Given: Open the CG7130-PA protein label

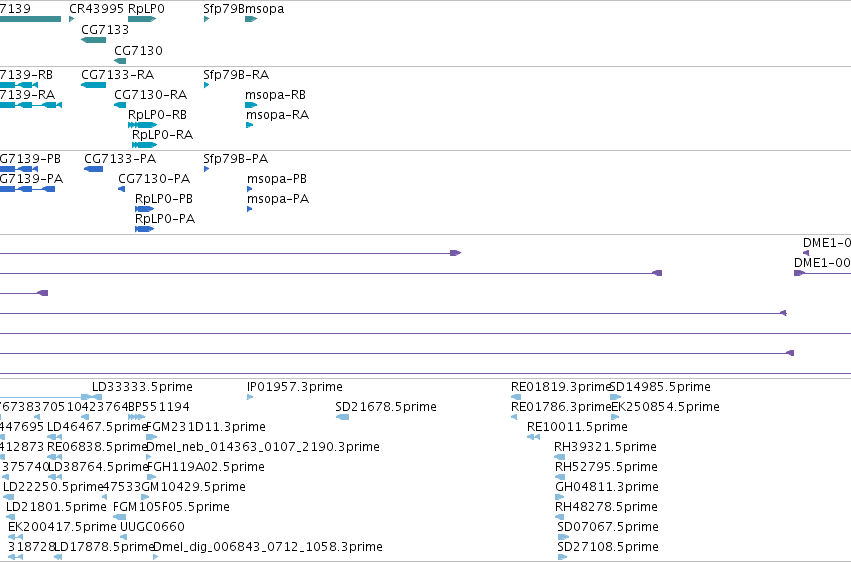Looking at the screenshot, I should point(154,178).
